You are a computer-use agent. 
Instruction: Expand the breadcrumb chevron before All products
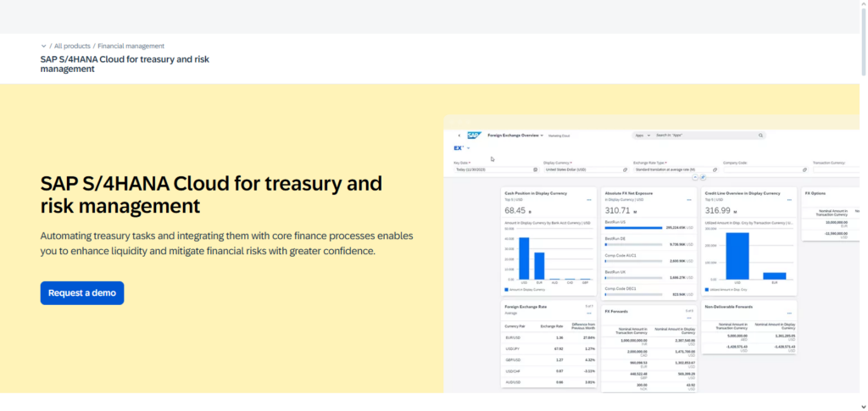(x=44, y=46)
